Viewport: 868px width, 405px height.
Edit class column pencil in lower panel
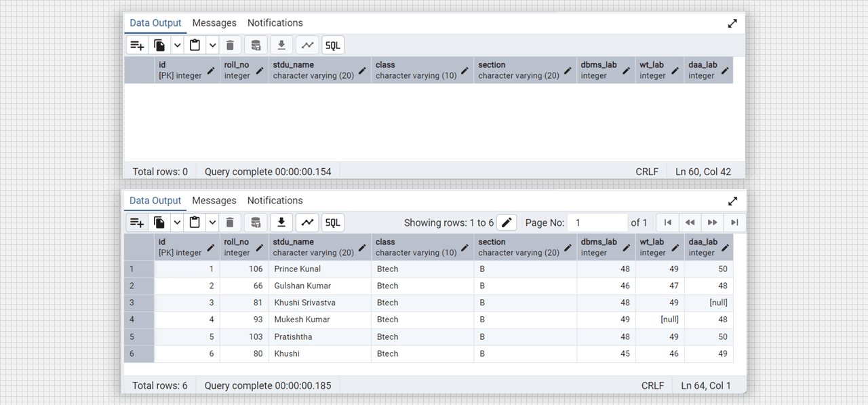point(465,248)
